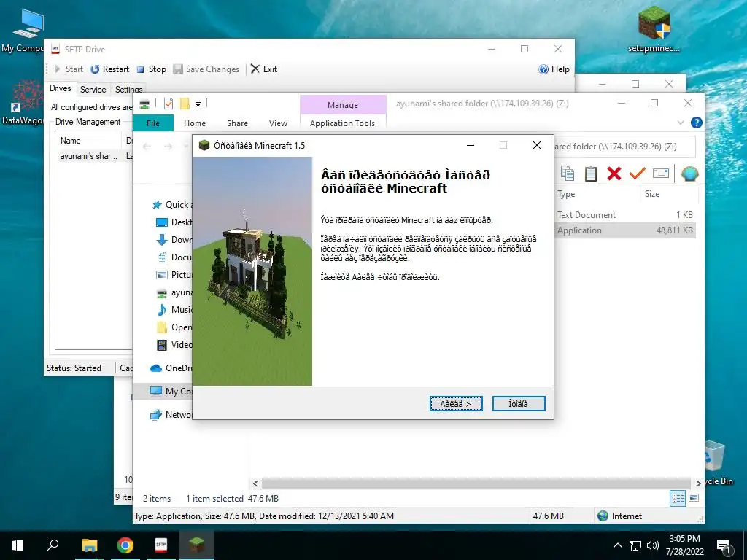
Task: Collapse the Explorer ribbon chevron
Action: point(681,122)
